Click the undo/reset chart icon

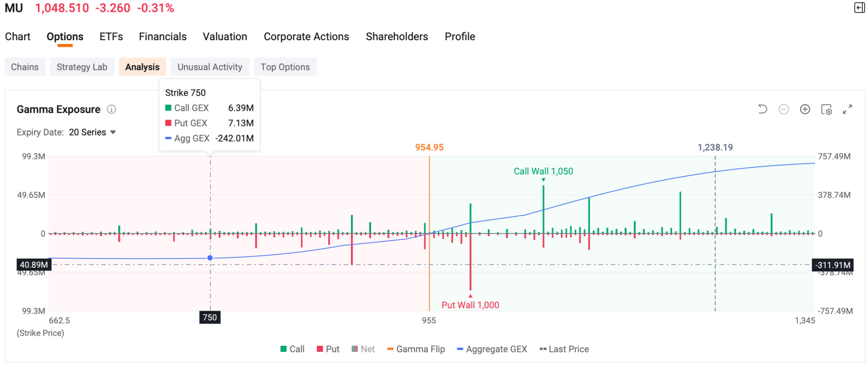pos(762,109)
